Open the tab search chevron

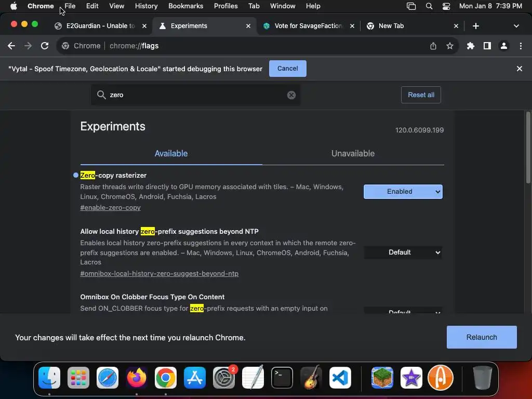click(516, 26)
